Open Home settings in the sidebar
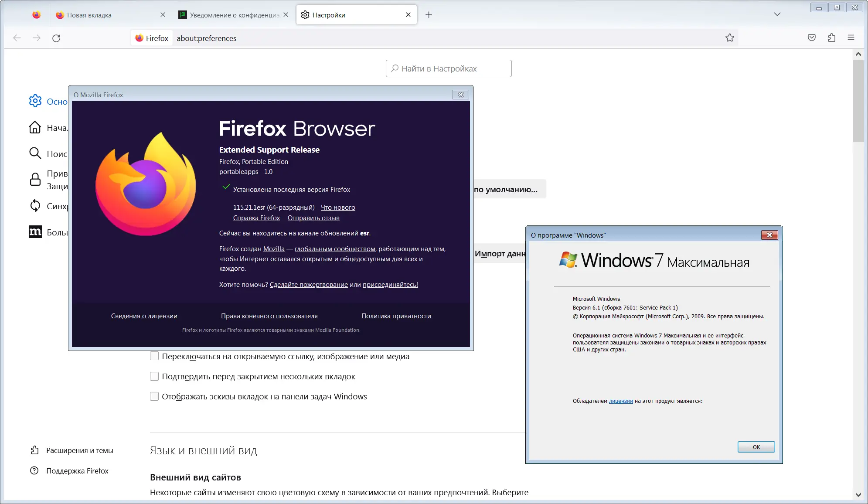Viewport: 868px width, 504px height. click(x=35, y=128)
